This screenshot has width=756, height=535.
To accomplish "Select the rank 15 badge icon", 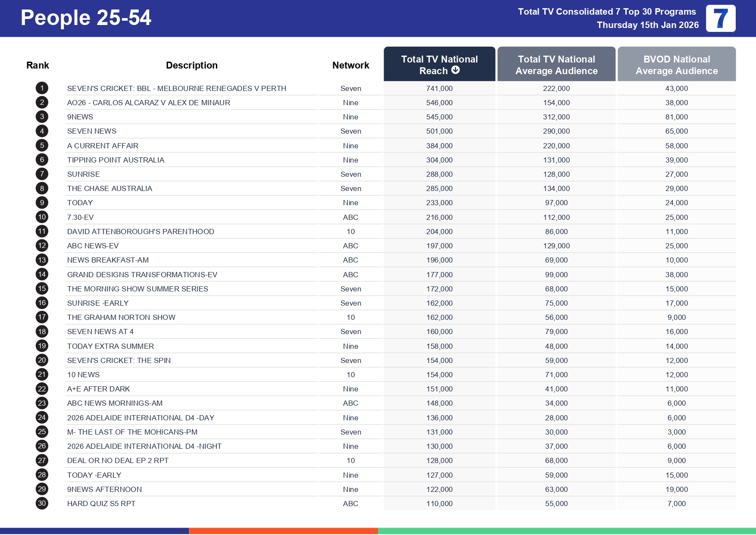I will click(42, 288).
